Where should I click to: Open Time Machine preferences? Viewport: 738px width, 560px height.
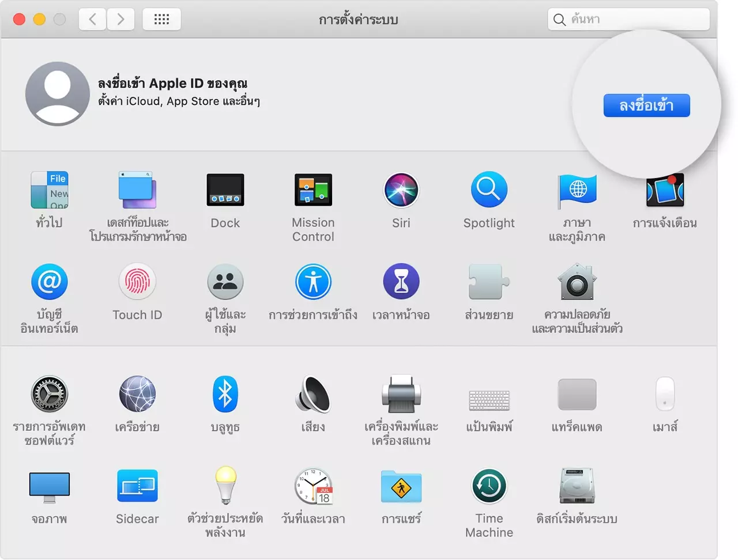tap(489, 486)
